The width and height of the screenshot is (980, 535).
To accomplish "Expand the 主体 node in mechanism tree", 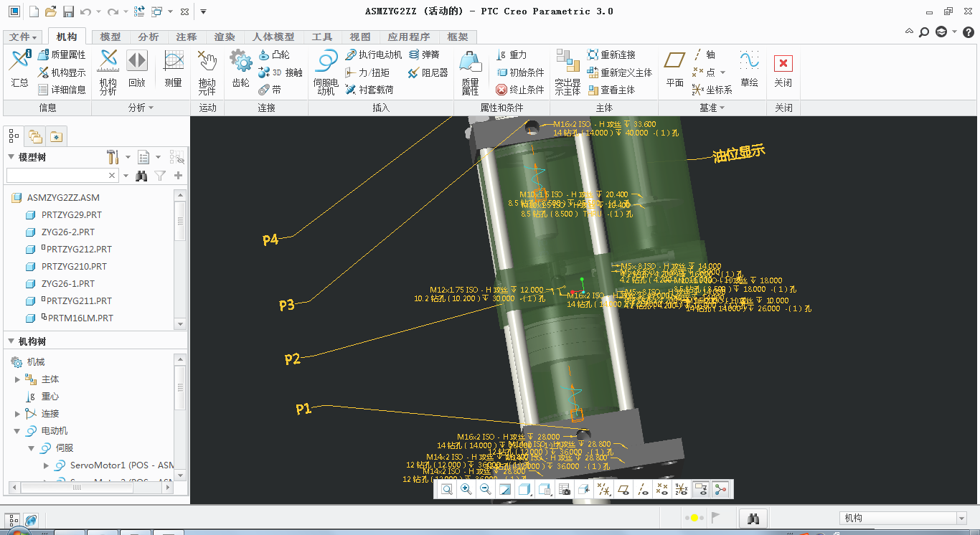I will (18, 379).
